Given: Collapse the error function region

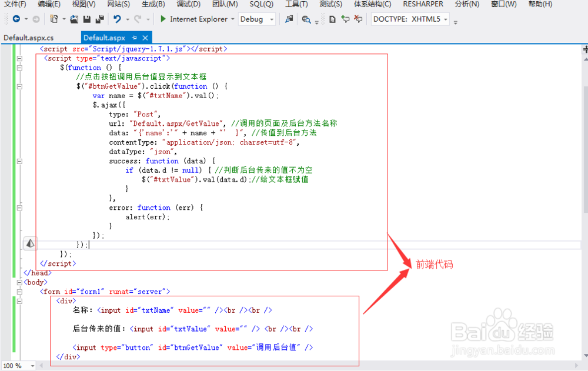Looking at the screenshot, I should (19, 208).
